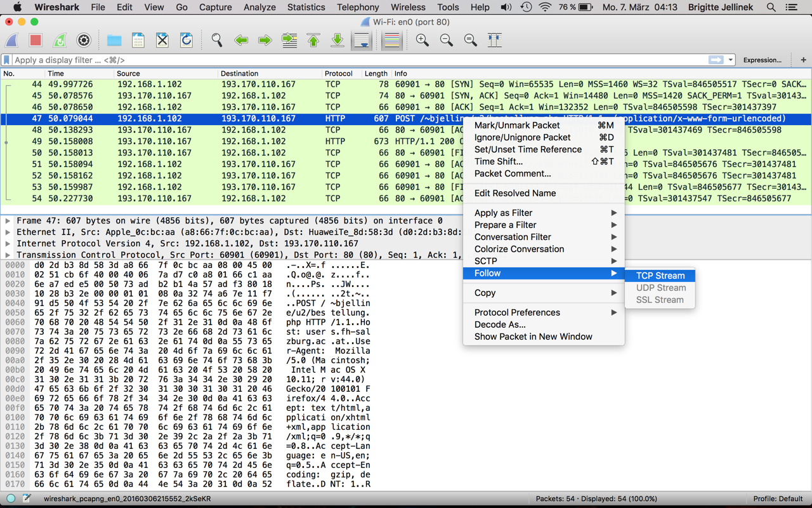Image resolution: width=812 pixels, height=508 pixels.
Task: Toggle auto-scroll during live capture
Action: [x=362, y=40]
